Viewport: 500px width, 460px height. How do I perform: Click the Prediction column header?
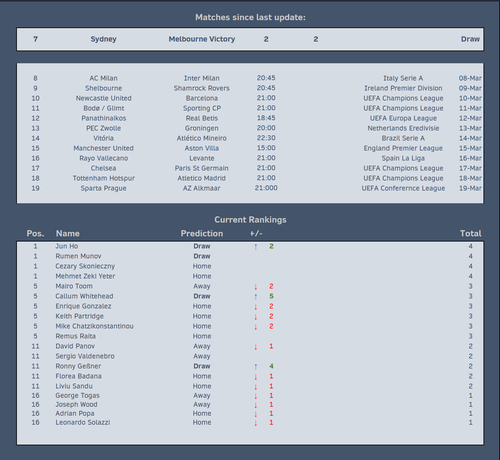click(x=202, y=233)
